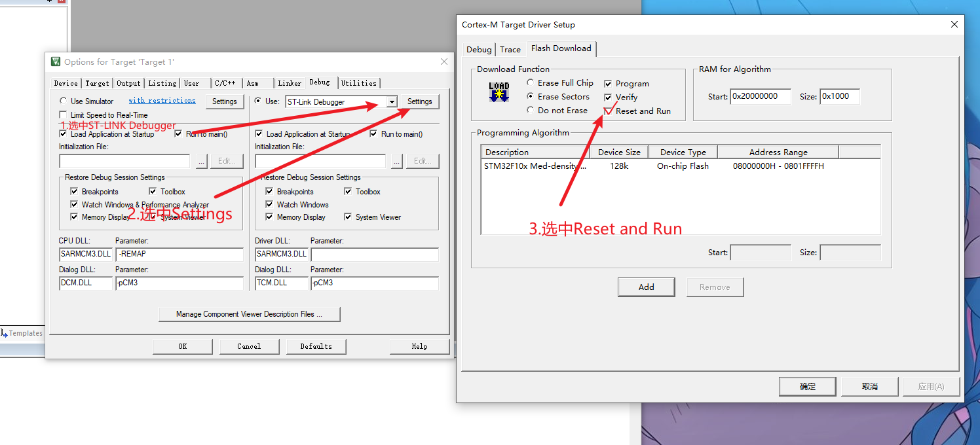Viewport: 980px width, 445px height.
Task: Toggle Load Application at Startup under ST-Link
Action: click(259, 133)
